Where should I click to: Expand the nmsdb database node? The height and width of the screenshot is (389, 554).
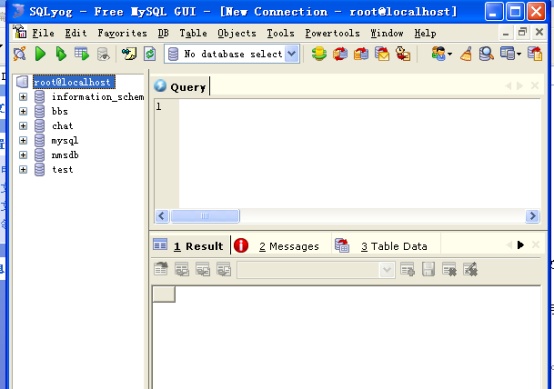click(23, 155)
